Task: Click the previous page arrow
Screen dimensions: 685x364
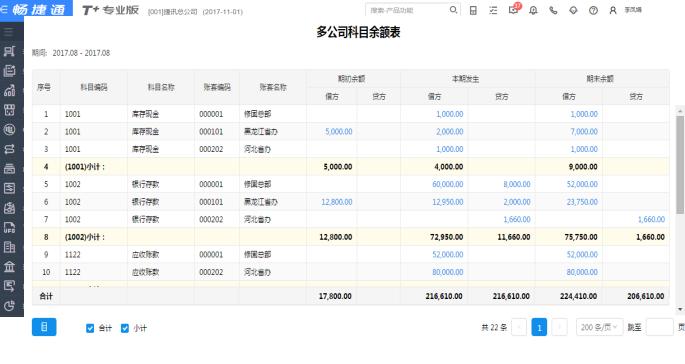Action: tap(519, 327)
